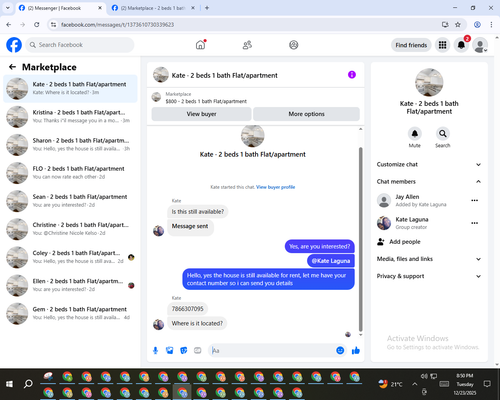500x400 pixels.
Task: Collapse the Chat members section
Action: pyautogui.click(x=429, y=181)
